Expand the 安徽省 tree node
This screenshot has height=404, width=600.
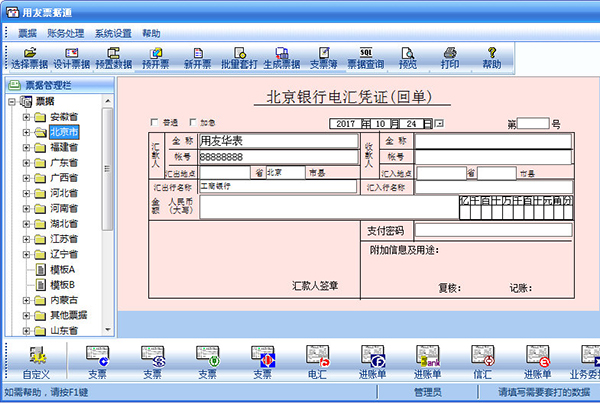pos(26,117)
